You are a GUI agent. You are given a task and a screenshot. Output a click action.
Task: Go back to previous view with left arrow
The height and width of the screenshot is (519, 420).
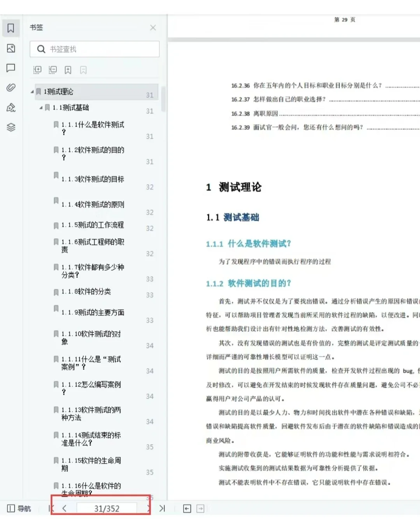coord(187,508)
